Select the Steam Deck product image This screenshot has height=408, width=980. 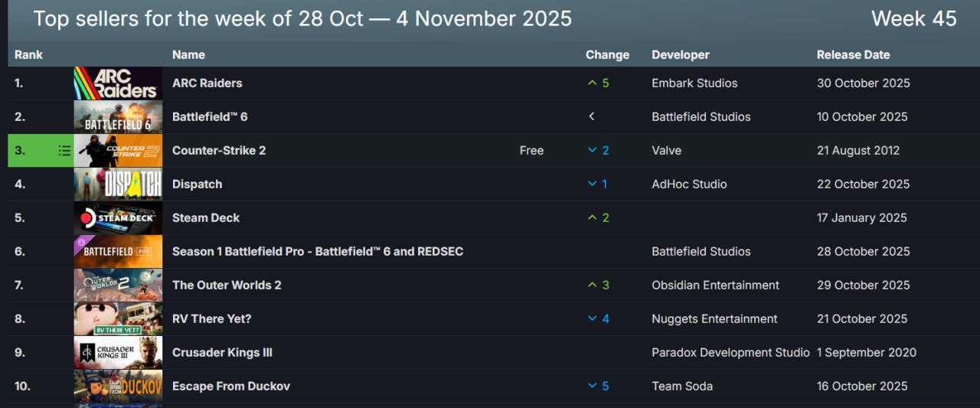tap(118, 218)
